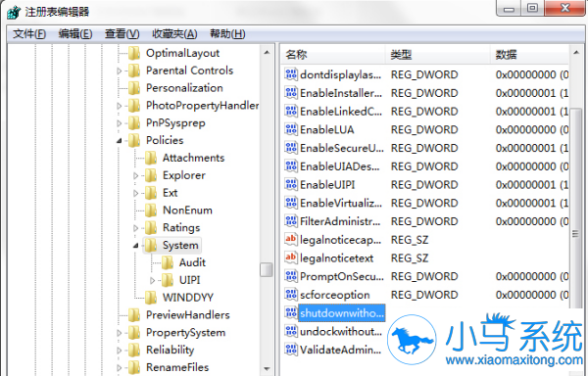
Task: Open the 帮助(H) menu
Action: (227, 34)
